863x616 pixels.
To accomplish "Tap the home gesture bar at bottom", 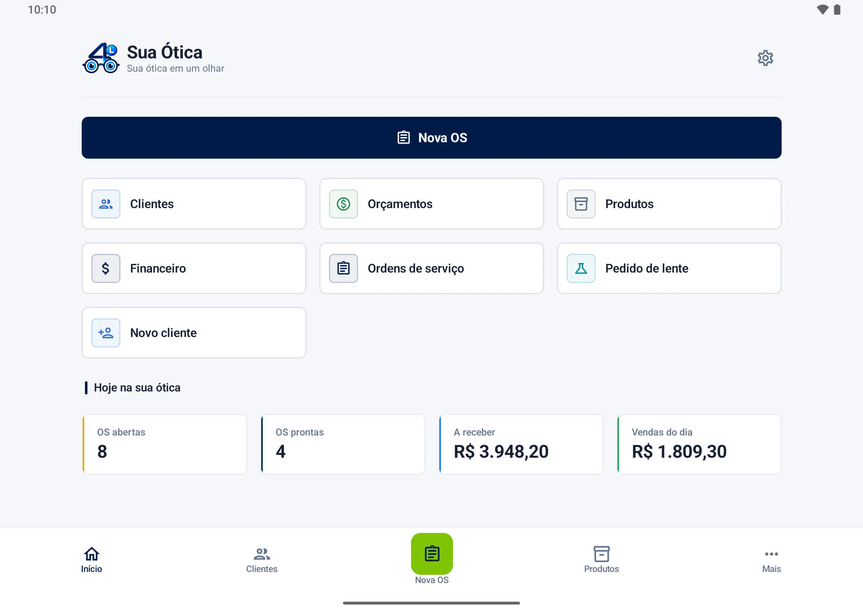I will 431,603.
